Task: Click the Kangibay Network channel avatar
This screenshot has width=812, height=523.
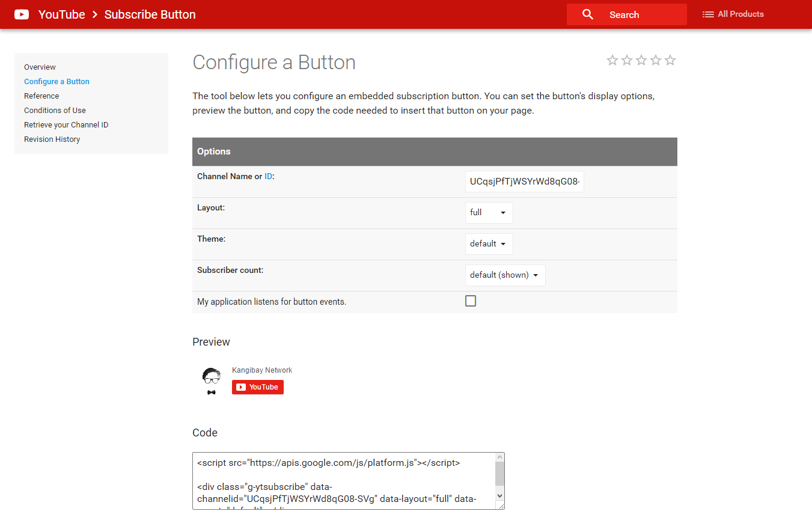Action: point(211,381)
